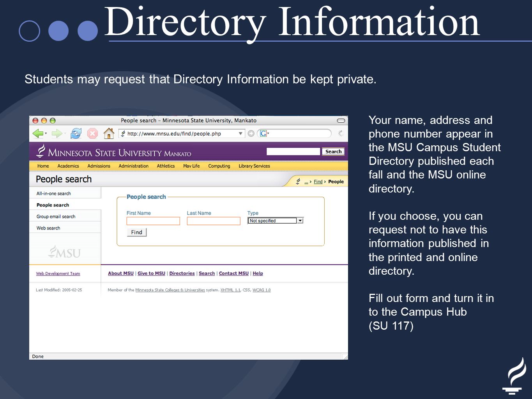Click the XHTML 1.1 link
Image resolution: width=532 pixels, height=399 pixels.
coord(230,290)
